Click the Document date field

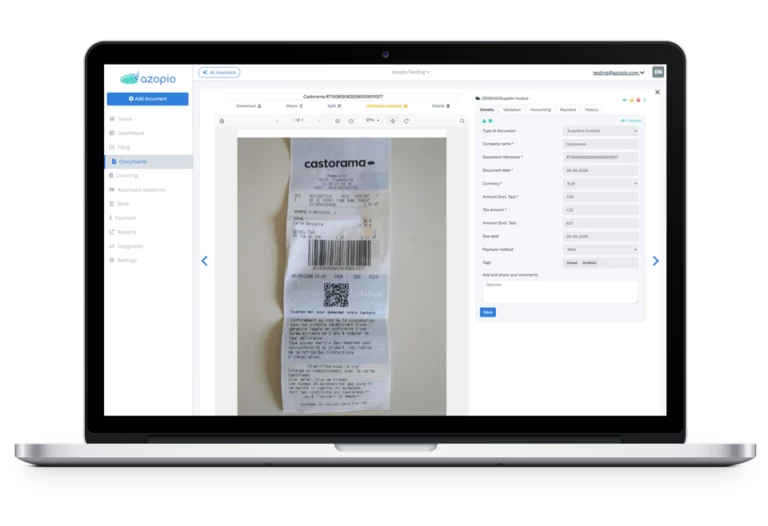tap(600, 170)
